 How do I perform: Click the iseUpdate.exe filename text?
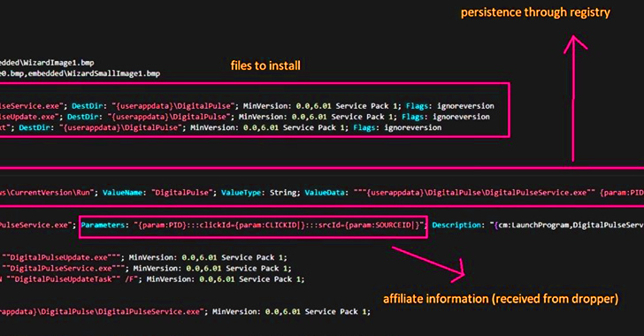tap(29, 117)
